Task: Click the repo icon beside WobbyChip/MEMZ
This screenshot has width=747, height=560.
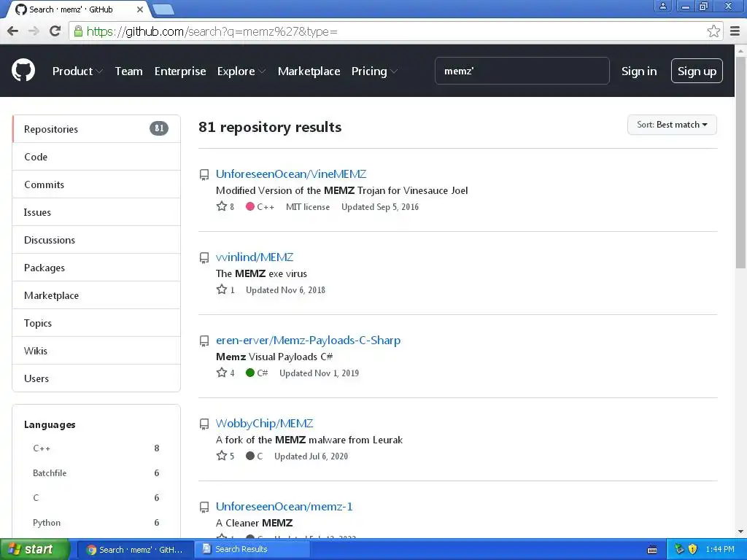Action: pos(204,424)
